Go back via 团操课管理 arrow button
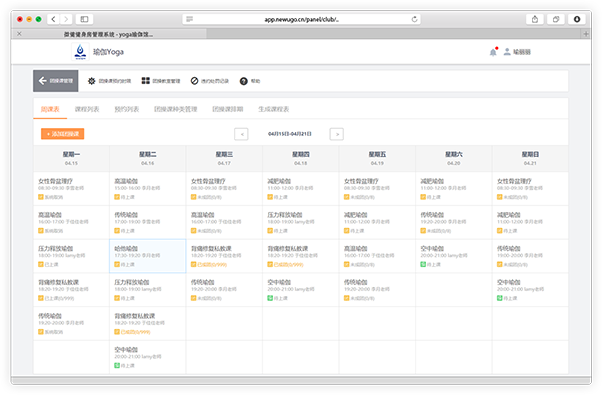The width and height of the screenshot is (602, 395). 56,81
